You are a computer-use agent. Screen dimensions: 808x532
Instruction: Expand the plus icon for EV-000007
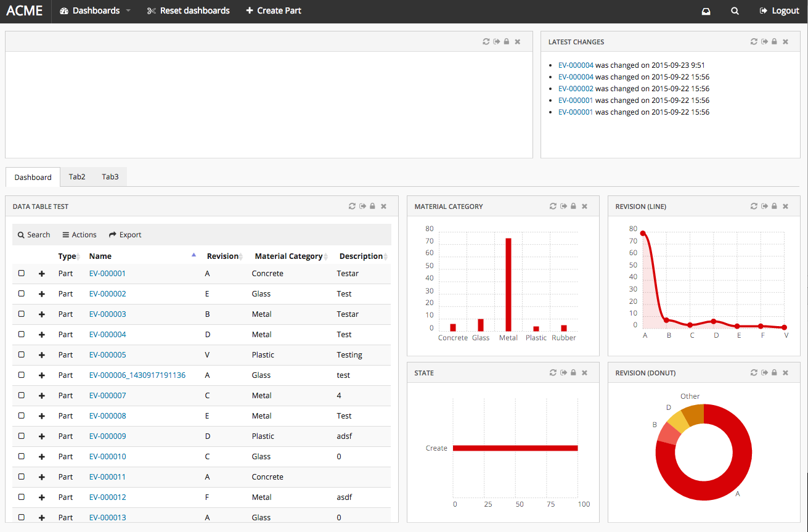point(42,396)
